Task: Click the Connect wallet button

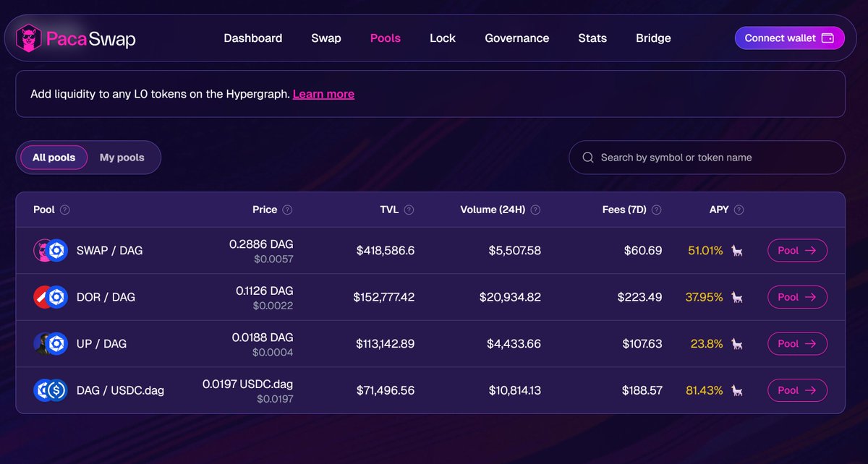Action: [789, 38]
